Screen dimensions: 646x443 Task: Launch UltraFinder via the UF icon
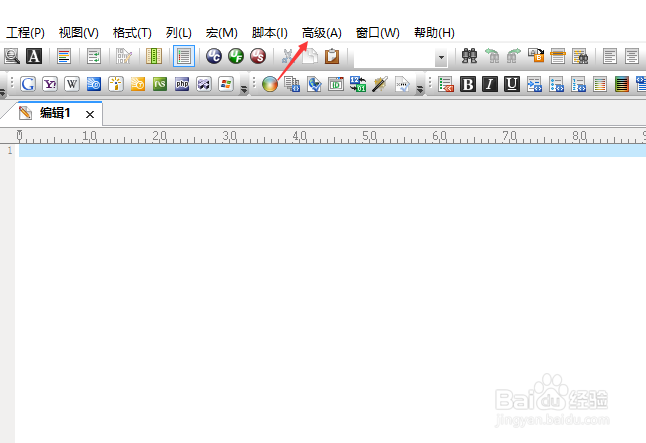click(236, 56)
